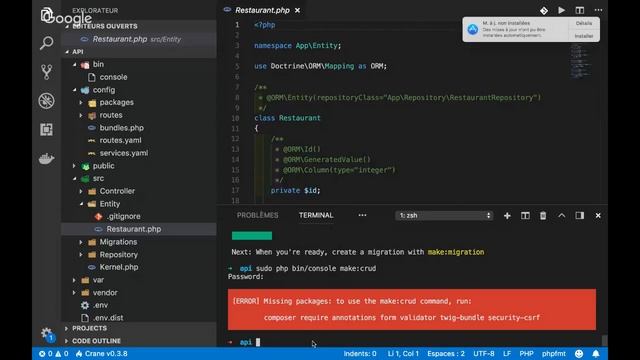Open the Docker view icon
640x360 pixels.
click(x=47, y=158)
